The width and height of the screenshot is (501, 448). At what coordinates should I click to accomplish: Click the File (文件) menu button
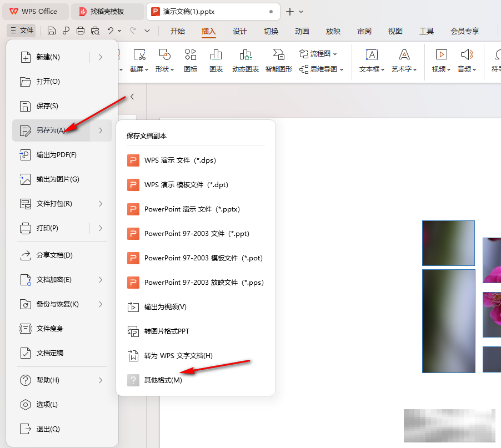22,31
